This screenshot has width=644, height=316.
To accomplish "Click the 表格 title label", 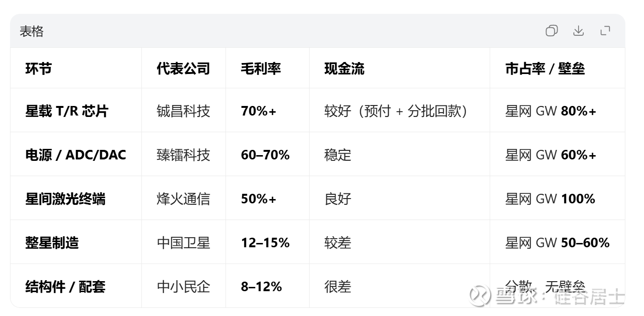I will (x=32, y=32).
